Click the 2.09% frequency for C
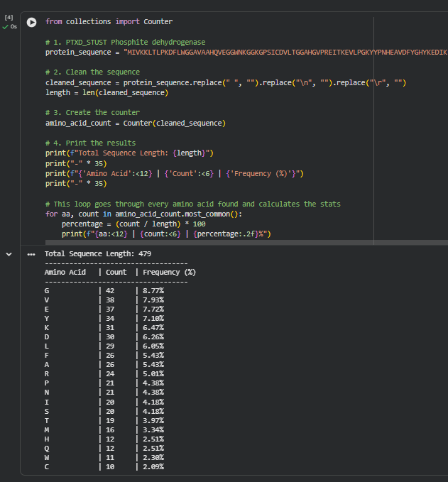 click(x=153, y=466)
